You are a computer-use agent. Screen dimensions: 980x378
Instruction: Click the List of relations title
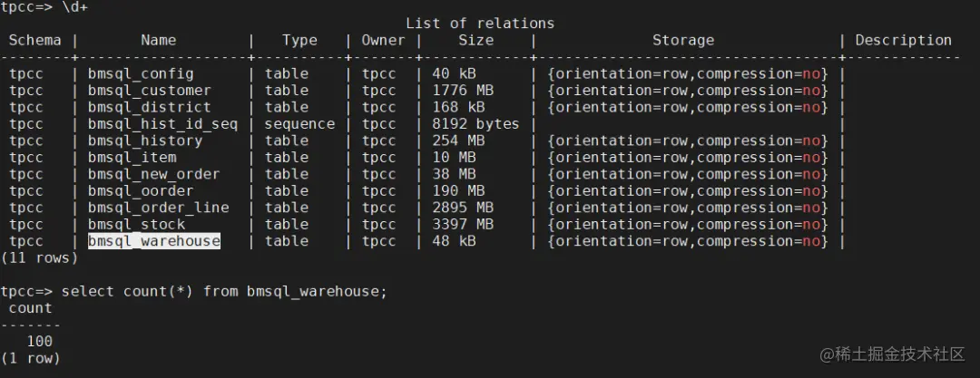(480, 24)
